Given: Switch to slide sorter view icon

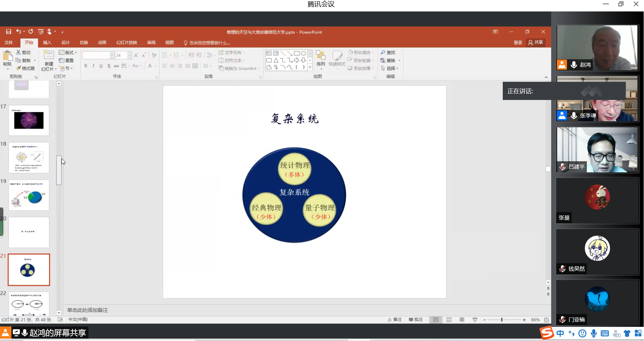Looking at the screenshot, I should tap(449, 320).
